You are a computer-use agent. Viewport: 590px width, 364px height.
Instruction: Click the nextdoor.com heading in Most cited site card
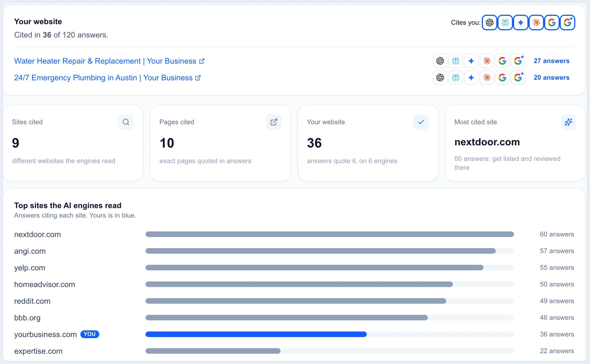click(487, 142)
